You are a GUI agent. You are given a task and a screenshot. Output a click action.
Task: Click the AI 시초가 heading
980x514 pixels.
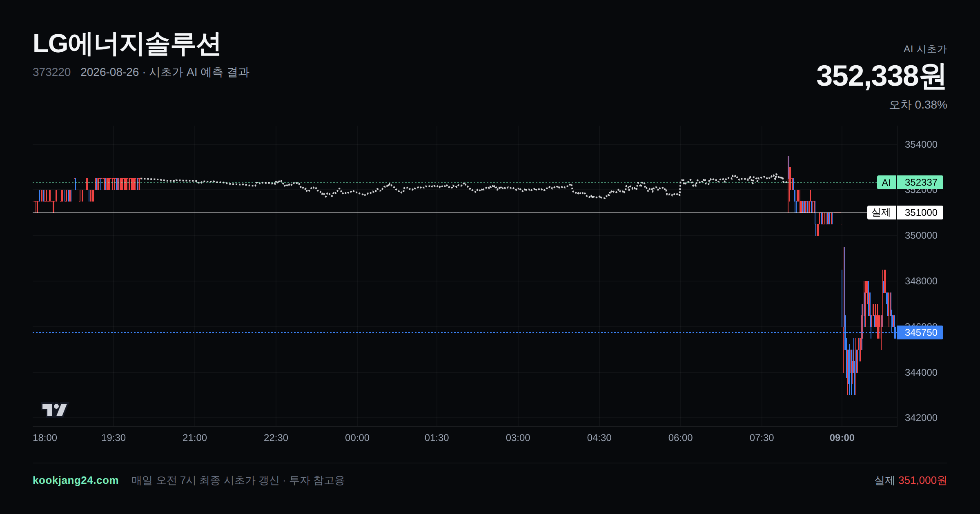point(925,49)
